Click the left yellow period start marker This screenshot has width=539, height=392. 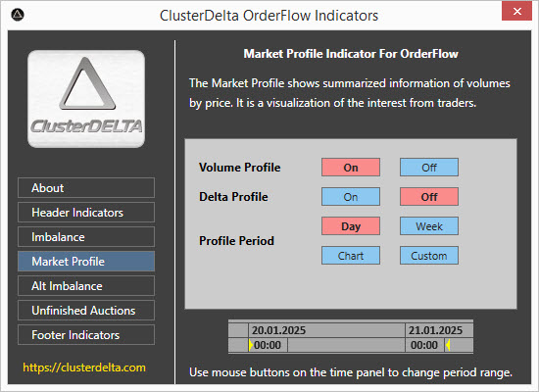pos(251,345)
